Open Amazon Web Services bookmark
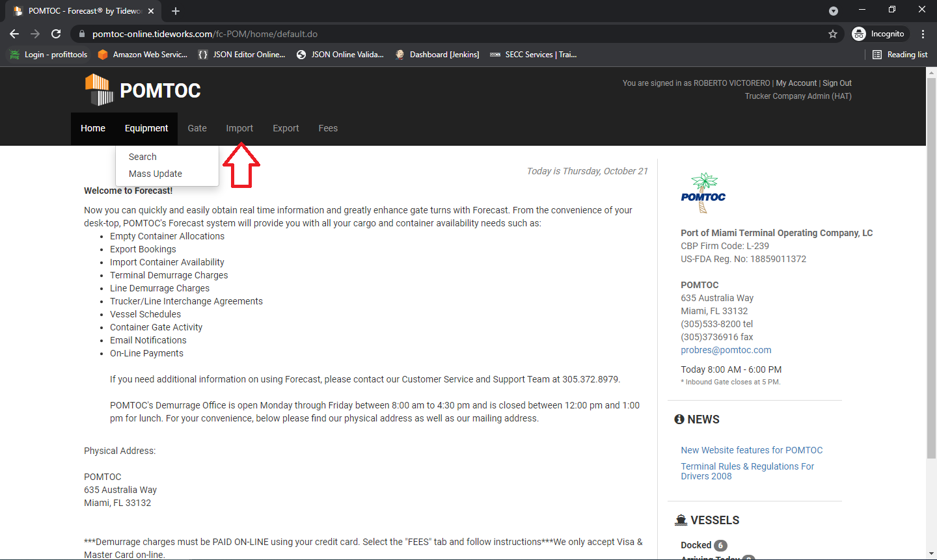This screenshot has height=560, width=937. click(143, 55)
